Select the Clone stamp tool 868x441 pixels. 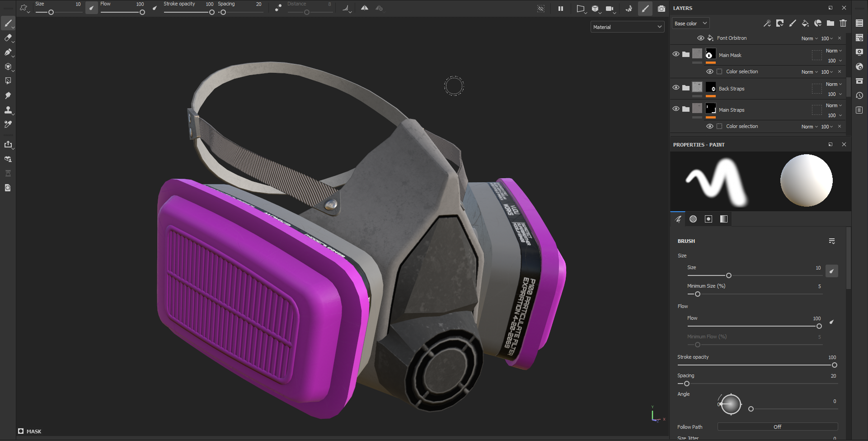pos(8,110)
